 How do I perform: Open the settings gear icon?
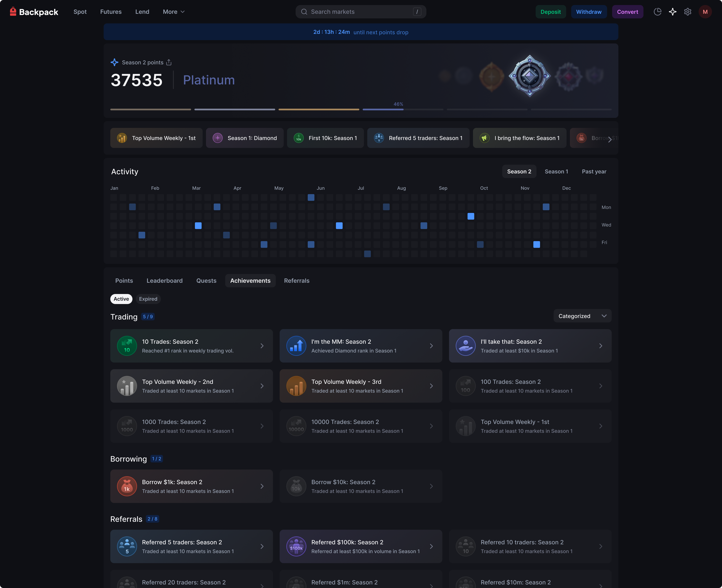pyautogui.click(x=688, y=12)
